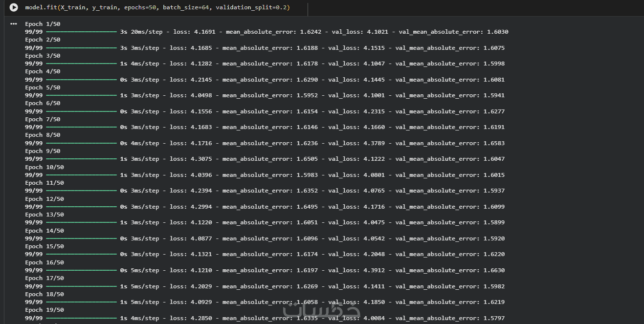The height and width of the screenshot is (324, 644).
Task: Click the val_loss value 4.3789
Action: coord(374,143)
